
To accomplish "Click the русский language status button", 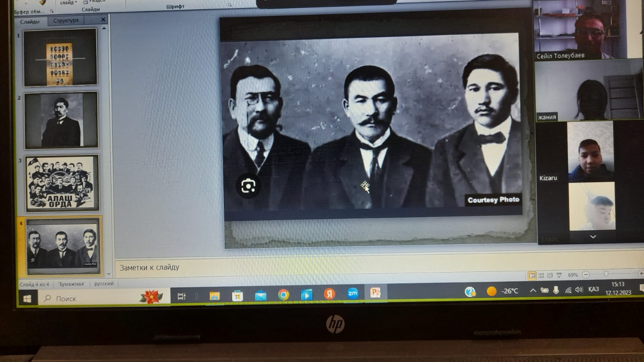I will (x=104, y=284).
